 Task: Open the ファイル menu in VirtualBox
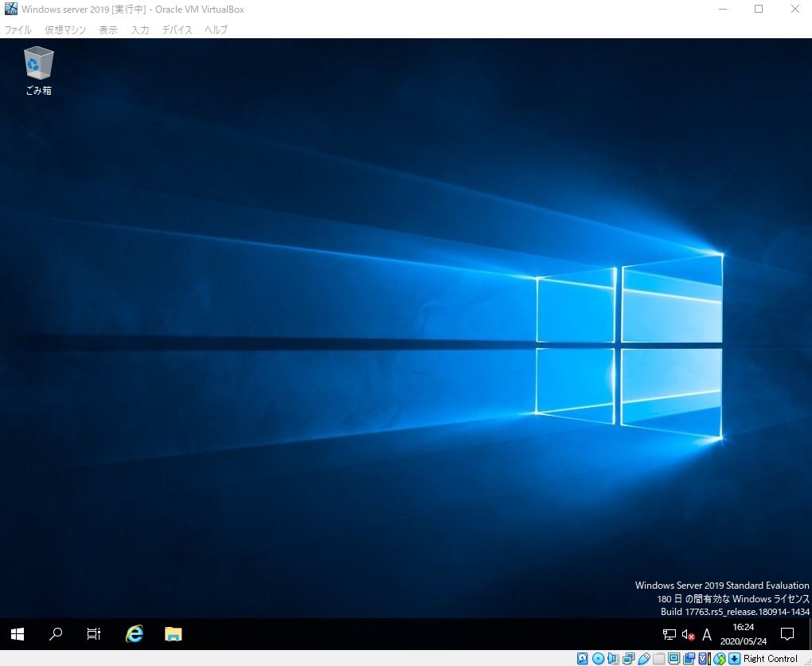(18, 30)
